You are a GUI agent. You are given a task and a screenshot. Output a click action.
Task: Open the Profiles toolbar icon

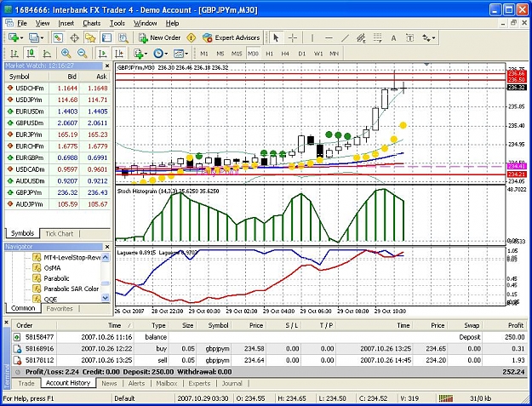(x=36, y=37)
